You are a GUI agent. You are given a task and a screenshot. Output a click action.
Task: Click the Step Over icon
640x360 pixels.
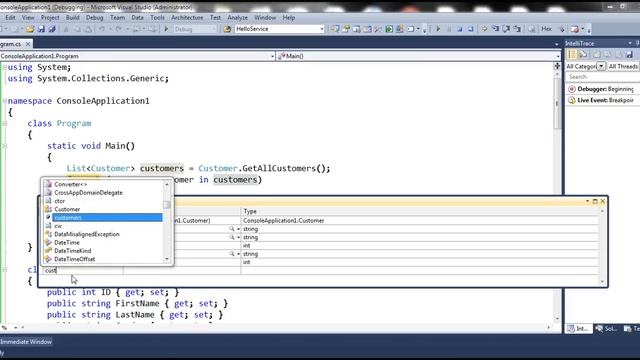(506, 29)
